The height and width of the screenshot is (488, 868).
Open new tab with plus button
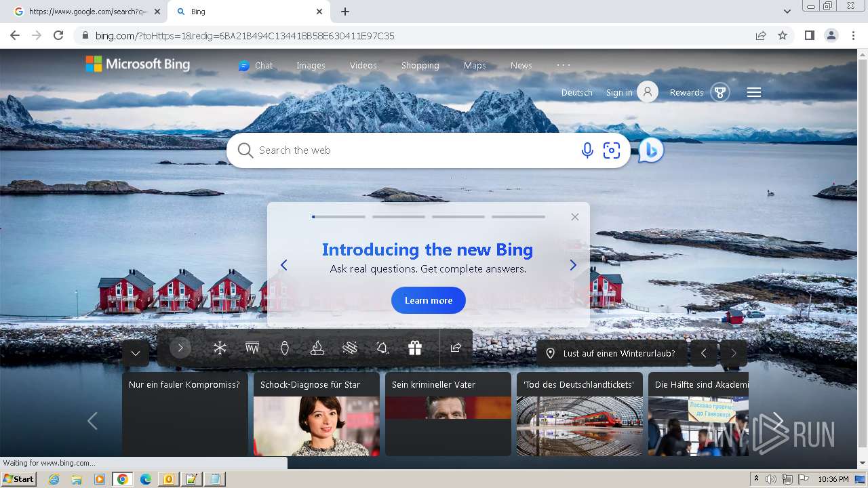[x=345, y=12]
